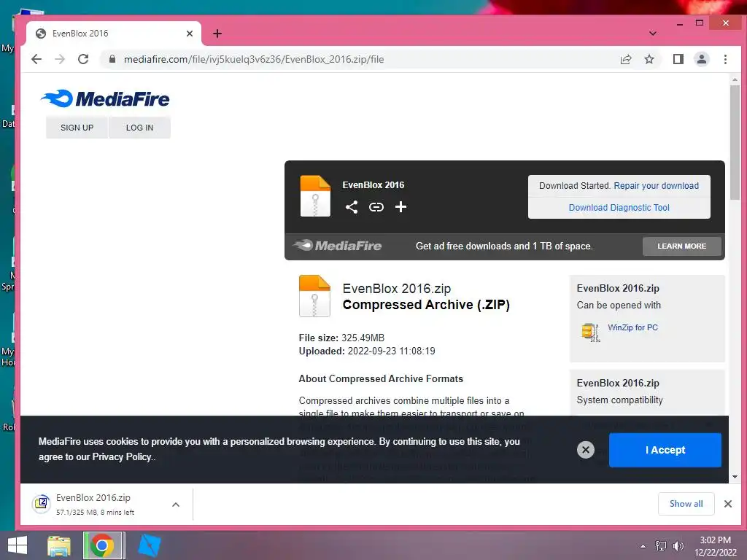Expand download options chevron for EvenBlox 2016.zip
Screen dimensions: 747x560
[176, 505]
